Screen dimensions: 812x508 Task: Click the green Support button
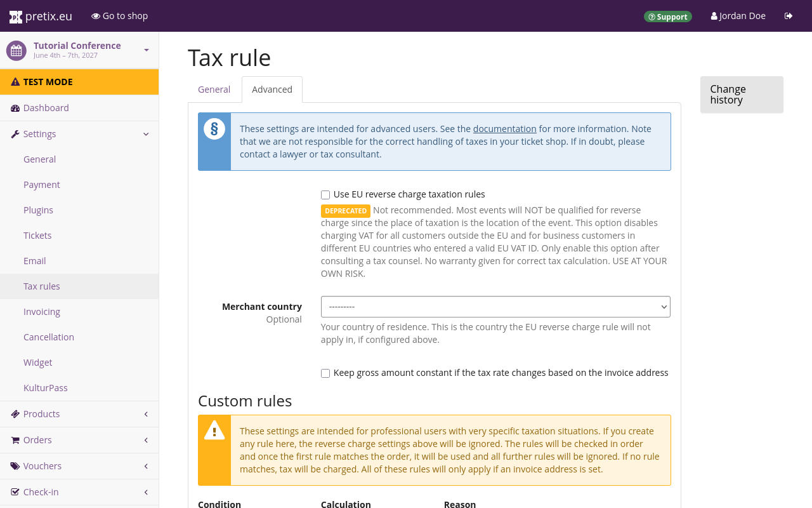(668, 17)
